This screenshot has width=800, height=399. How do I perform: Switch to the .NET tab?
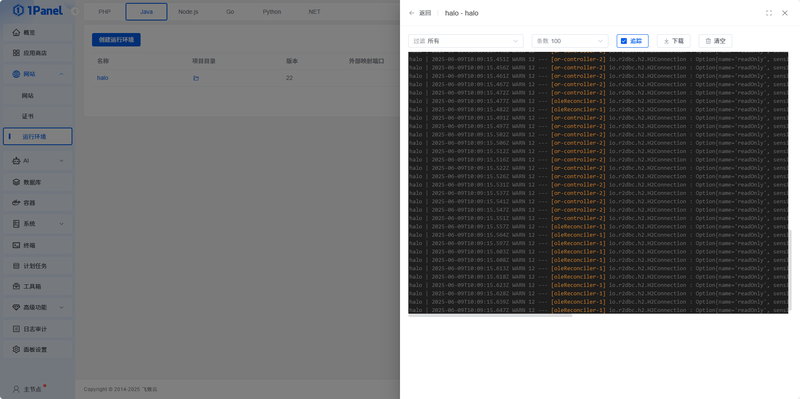314,12
